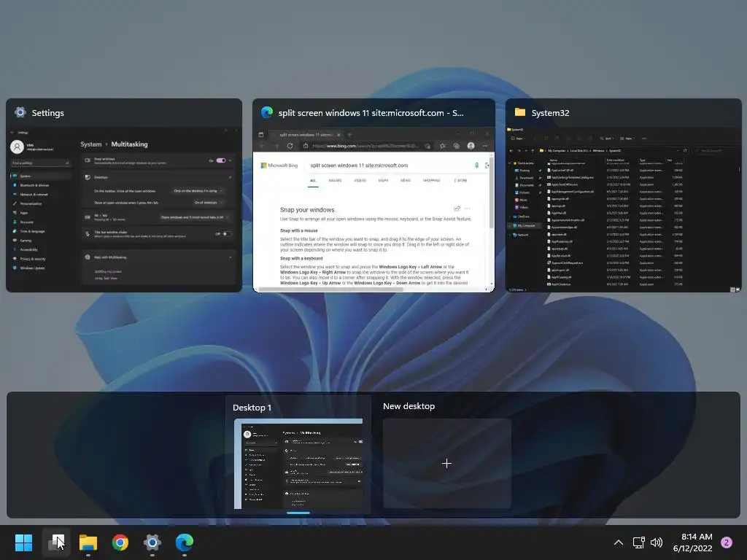Select Accessibility in the Settings sidebar
Viewport: 747px width, 560px height.
point(41,249)
